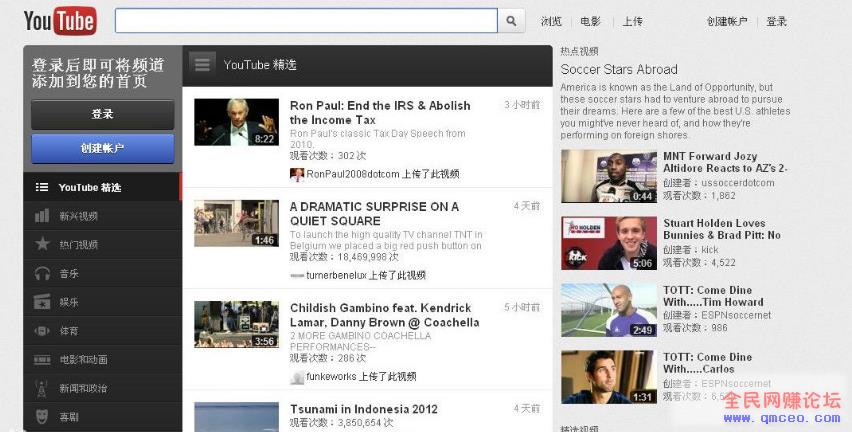This screenshot has width=852, height=432.
Task: Open the 浏览 top navigation link
Action: click(x=551, y=21)
